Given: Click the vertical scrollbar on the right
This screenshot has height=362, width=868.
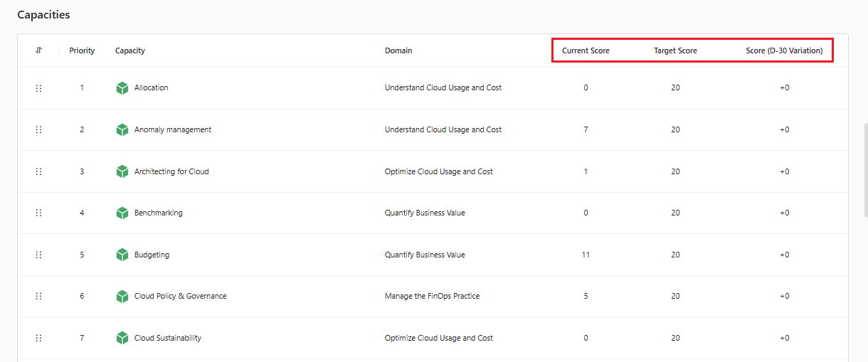Looking at the screenshot, I should 864,171.
